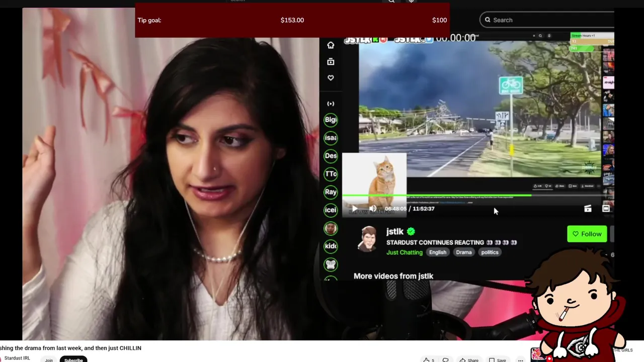Toggle theater mode in the player
The image size is (644, 362).
606,209
